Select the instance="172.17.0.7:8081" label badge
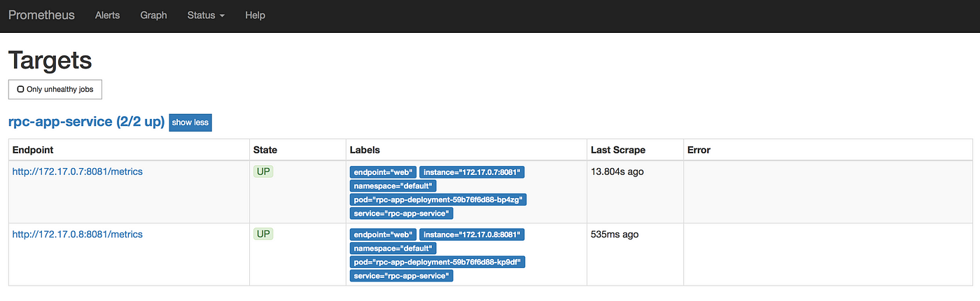980x301 pixels. (472, 172)
